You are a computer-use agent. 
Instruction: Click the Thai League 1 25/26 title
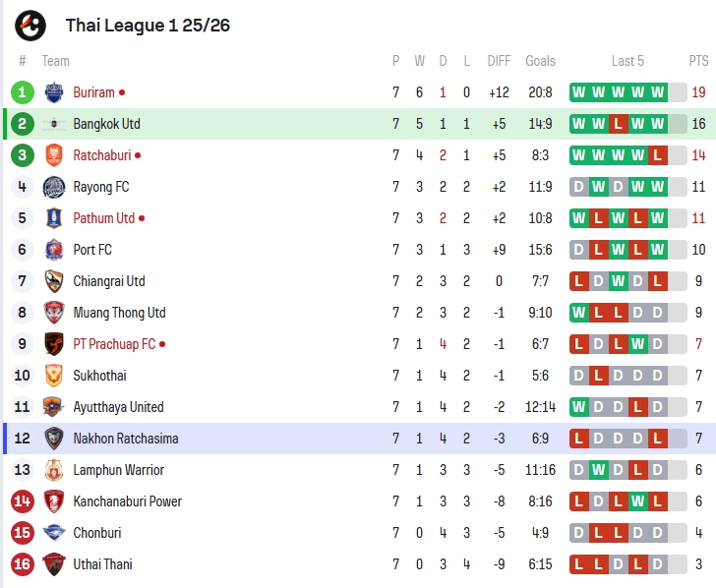pyautogui.click(x=148, y=26)
